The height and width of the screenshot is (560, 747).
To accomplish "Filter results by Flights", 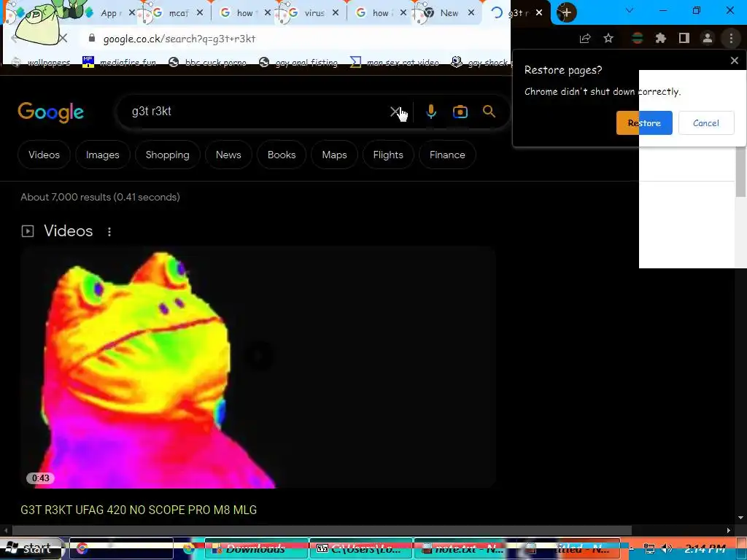I will [388, 155].
